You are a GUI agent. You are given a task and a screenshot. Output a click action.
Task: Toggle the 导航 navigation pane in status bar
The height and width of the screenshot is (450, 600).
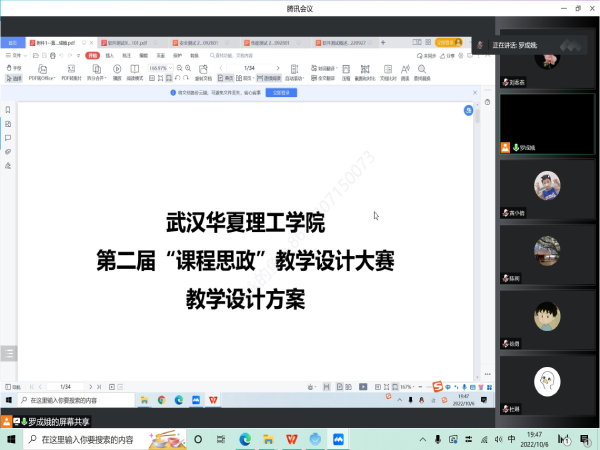pos(12,386)
